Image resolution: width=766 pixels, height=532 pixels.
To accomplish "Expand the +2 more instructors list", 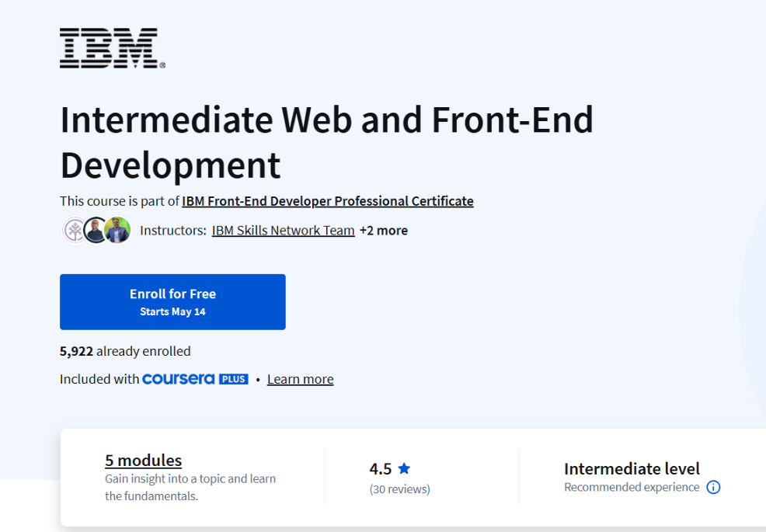I will click(x=383, y=230).
